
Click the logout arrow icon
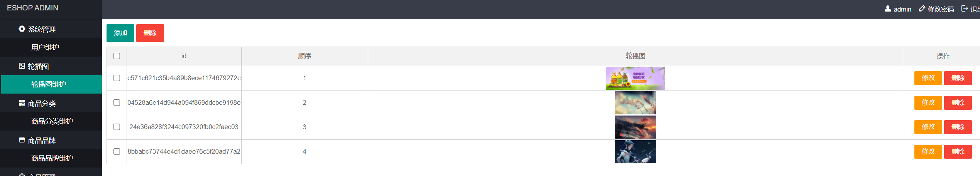pyautogui.click(x=965, y=9)
